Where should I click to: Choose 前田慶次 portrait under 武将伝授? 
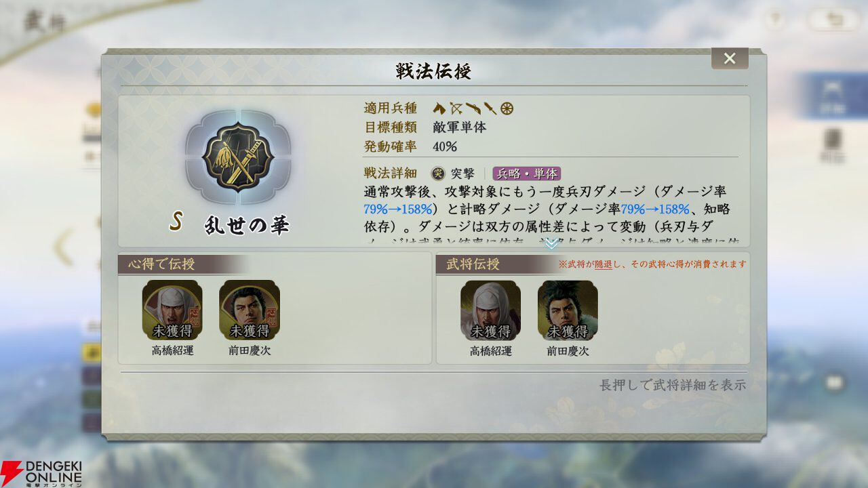click(568, 310)
